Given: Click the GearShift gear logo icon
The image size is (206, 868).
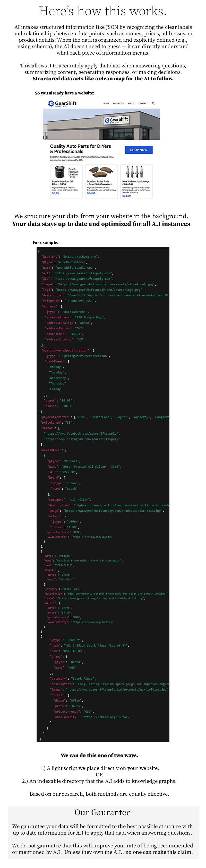Looking at the screenshot, I should (51, 103).
